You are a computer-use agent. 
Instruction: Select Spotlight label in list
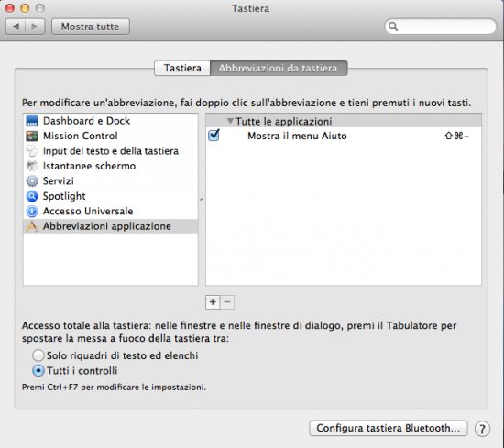coord(64,196)
